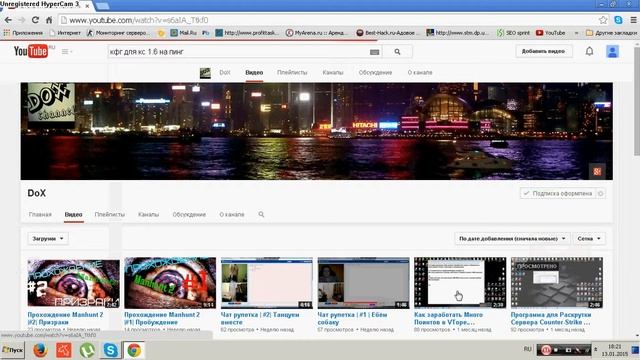The width and height of the screenshot is (640, 360).
Task: Click title Как заработать Много Поинтов
Action: click(x=448, y=318)
